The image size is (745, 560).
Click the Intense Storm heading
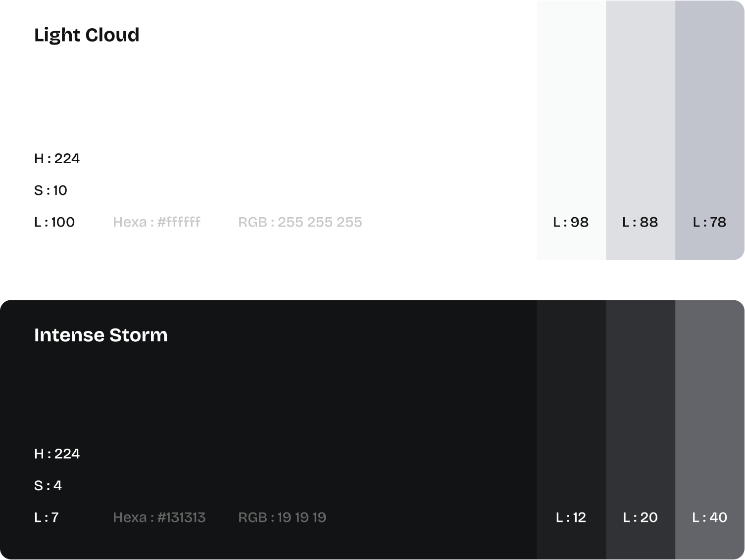[101, 335]
